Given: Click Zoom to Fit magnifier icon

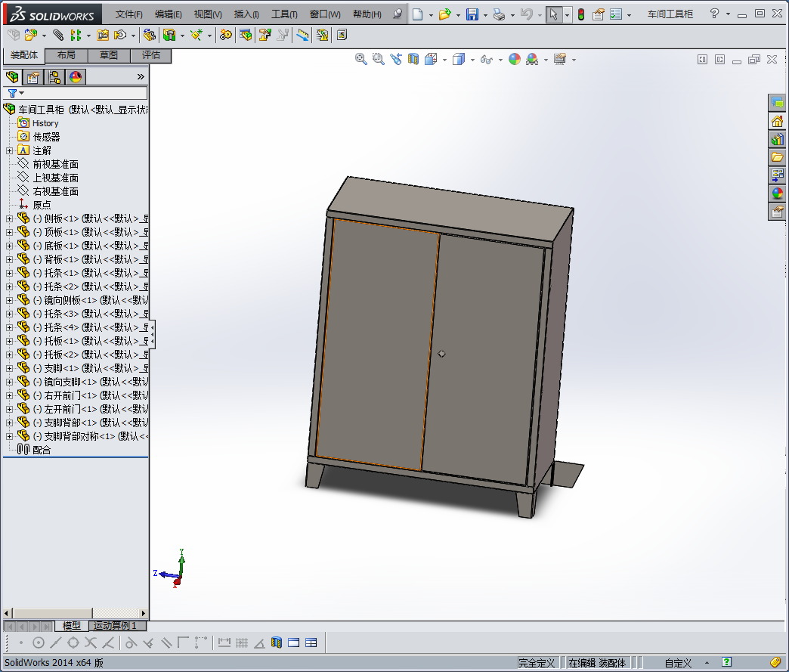Looking at the screenshot, I should 361,60.
